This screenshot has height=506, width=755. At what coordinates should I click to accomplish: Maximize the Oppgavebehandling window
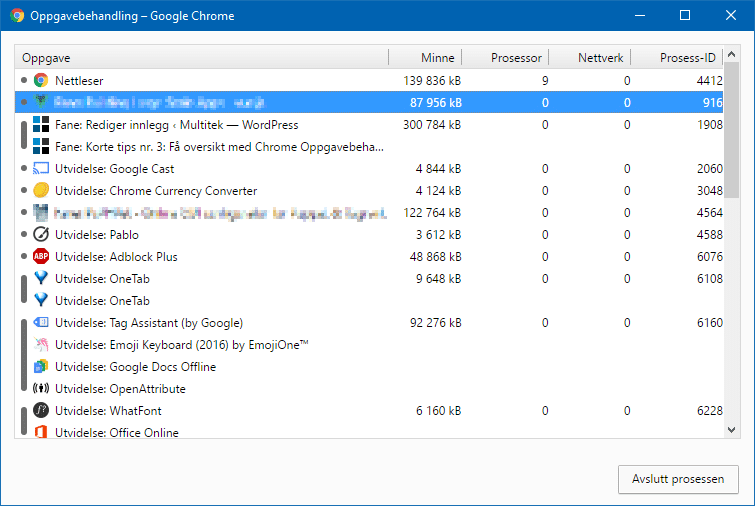coord(685,15)
